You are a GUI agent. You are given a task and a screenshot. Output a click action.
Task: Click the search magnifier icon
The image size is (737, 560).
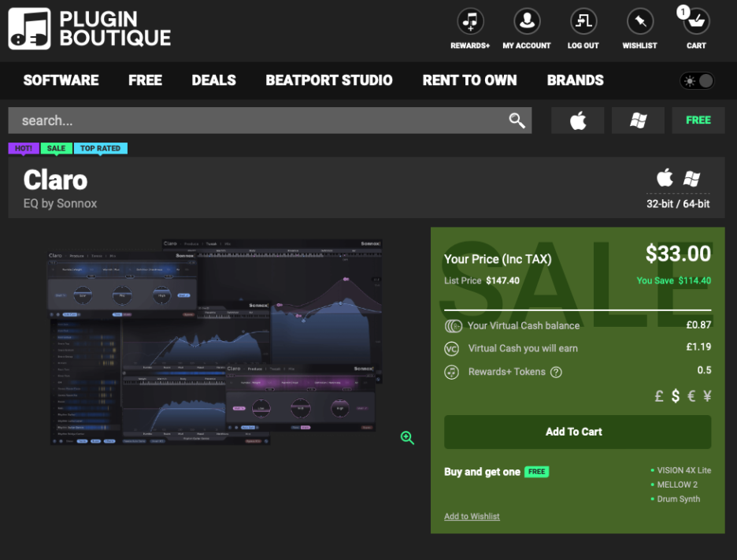coord(517,121)
